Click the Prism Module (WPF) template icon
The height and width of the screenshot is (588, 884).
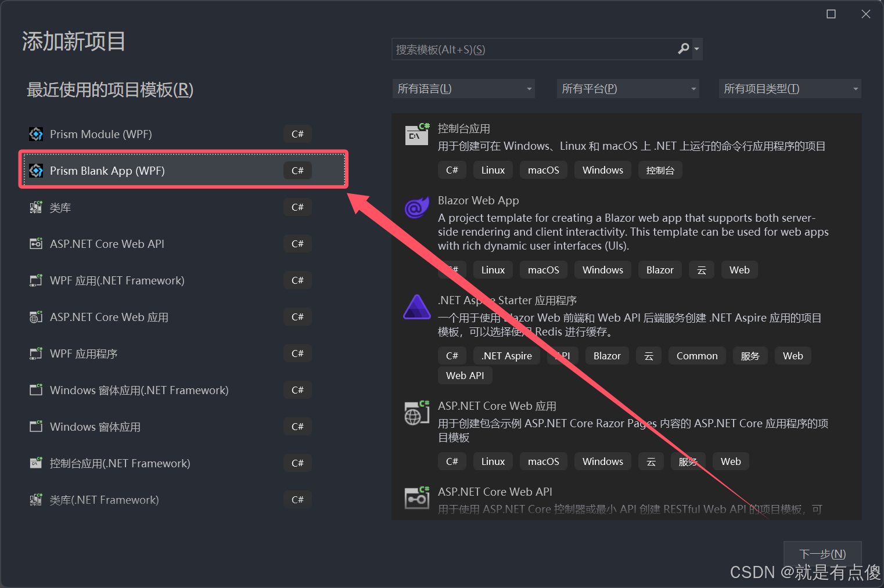click(35, 134)
